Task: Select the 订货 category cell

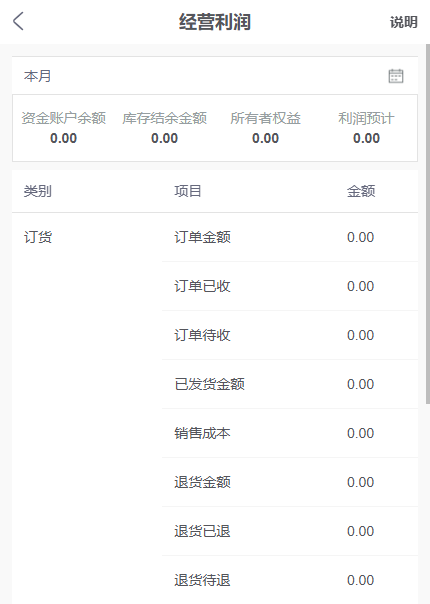Action: [38, 237]
